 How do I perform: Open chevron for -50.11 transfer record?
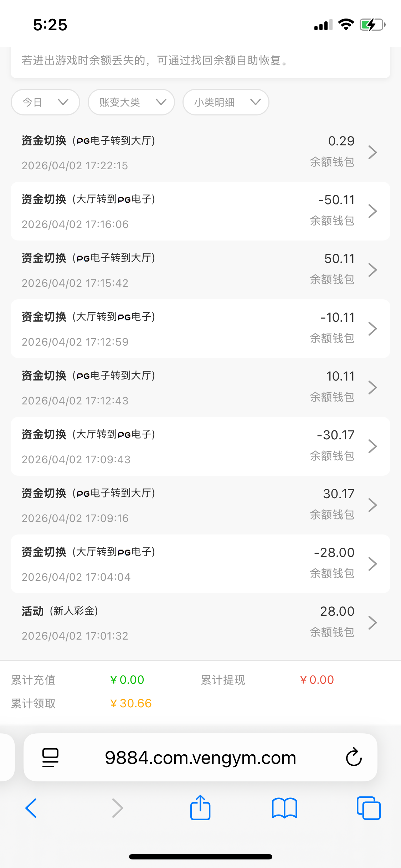[x=372, y=211]
